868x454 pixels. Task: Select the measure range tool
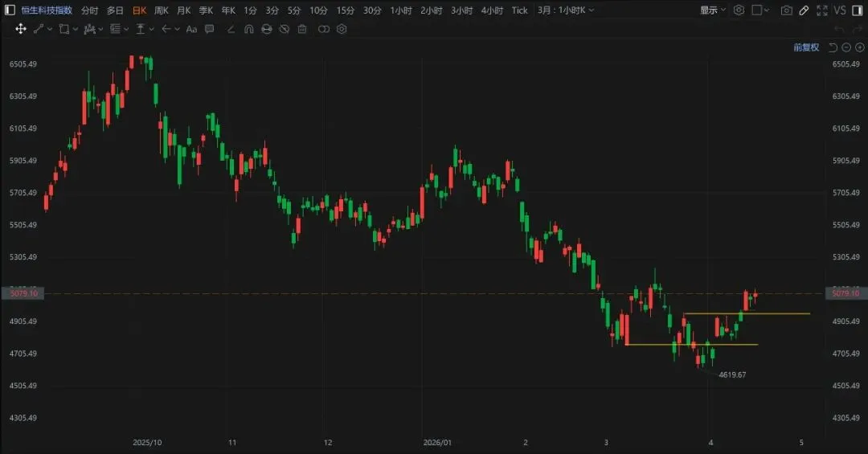(141, 29)
